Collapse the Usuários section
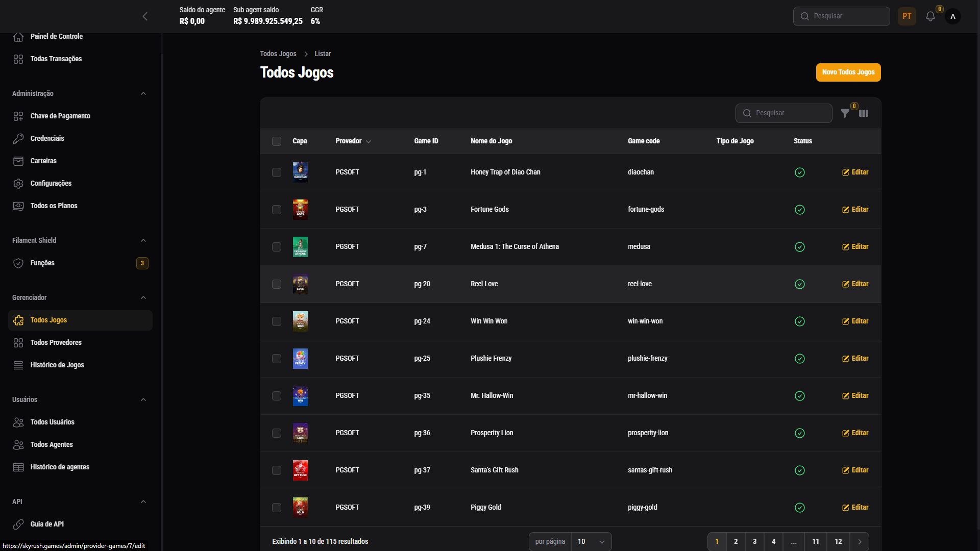 [143, 400]
